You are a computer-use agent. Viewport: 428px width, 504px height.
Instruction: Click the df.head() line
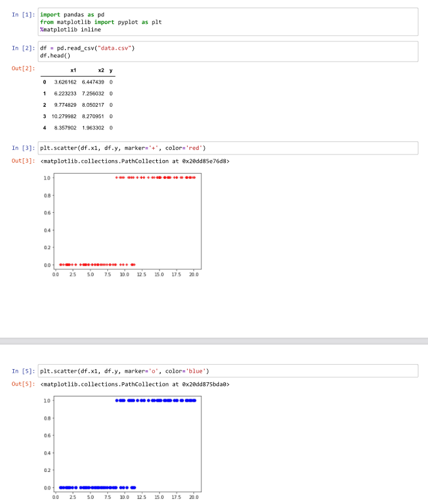(55, 56)
